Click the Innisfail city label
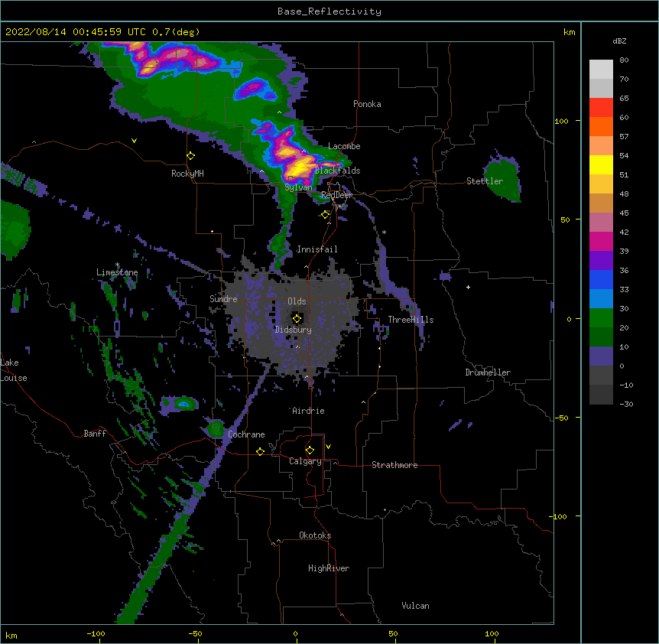This screenshot has width=659, height=644. coord(317,249)
